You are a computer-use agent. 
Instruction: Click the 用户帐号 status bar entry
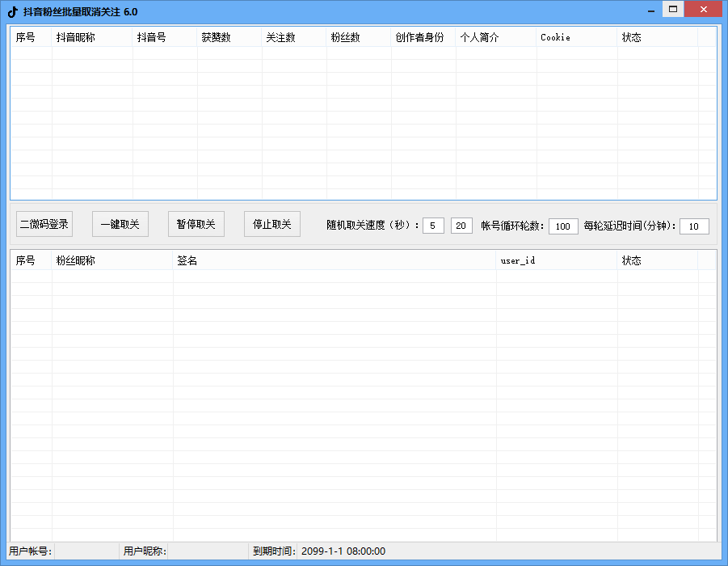tap(30, 551)
